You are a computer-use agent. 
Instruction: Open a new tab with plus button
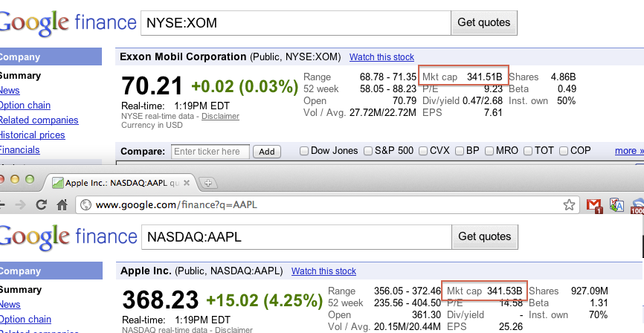[209, 182]
